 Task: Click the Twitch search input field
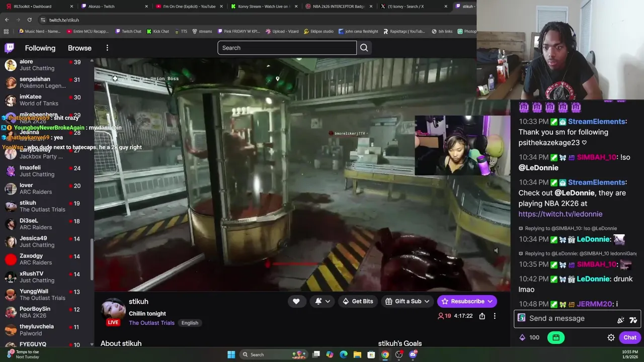pyautogui.click(x=287, y=48)
